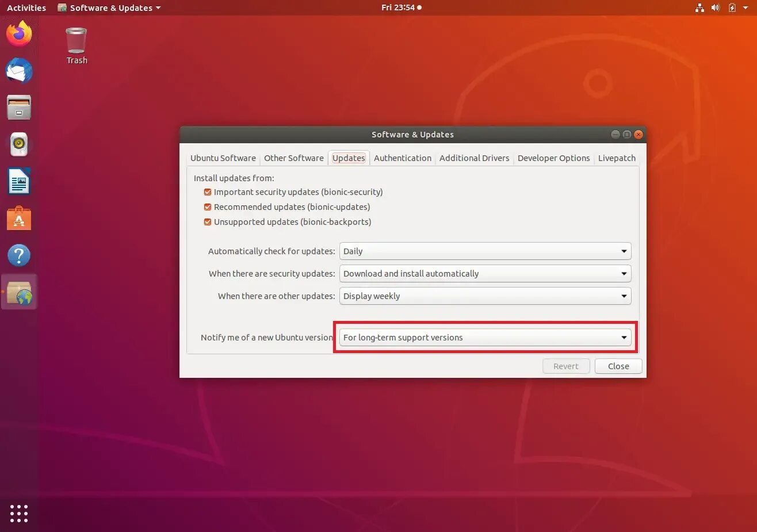The image size is (757, 532).
Task: Open the Files manager dock icon
Action: 19,108
